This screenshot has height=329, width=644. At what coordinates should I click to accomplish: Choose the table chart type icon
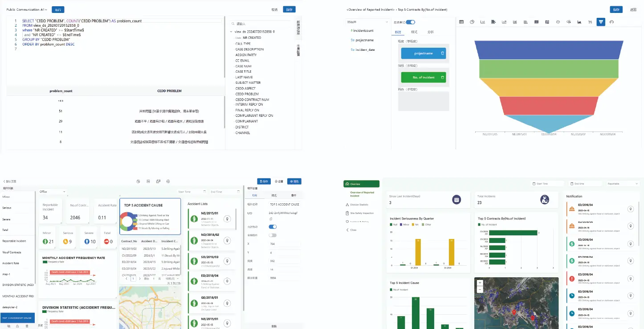point(461,22)
